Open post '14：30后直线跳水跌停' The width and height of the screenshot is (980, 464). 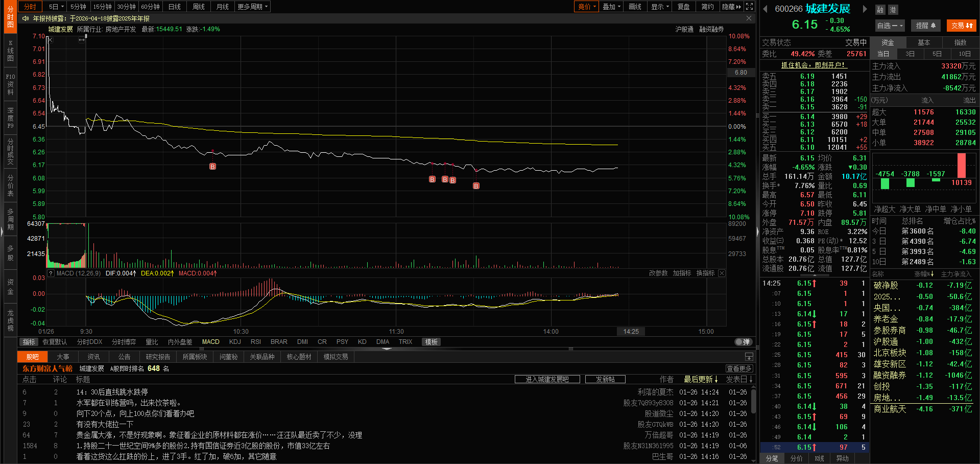pos(112,392)
